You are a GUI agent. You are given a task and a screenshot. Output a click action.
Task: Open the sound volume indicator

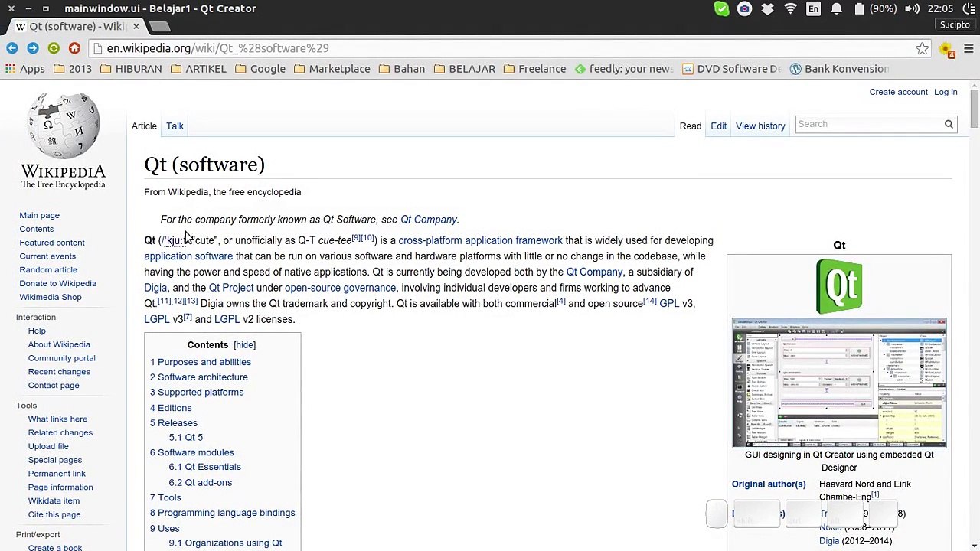[912, 8]
